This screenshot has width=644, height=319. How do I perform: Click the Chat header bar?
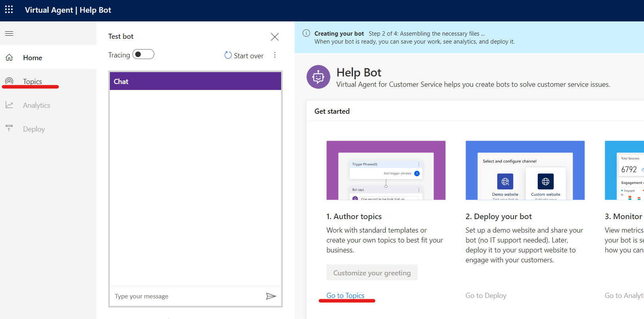(195, 81)
